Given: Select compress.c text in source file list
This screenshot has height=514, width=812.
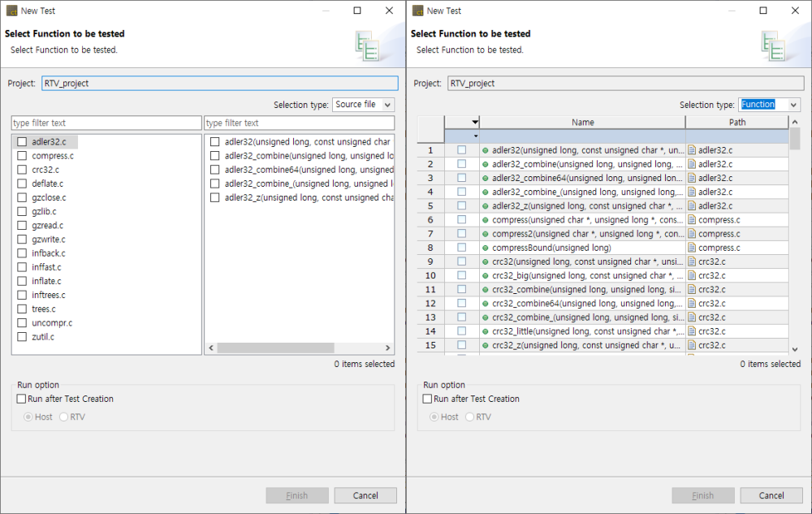Looking at the screenshot, I should point(53,156).
